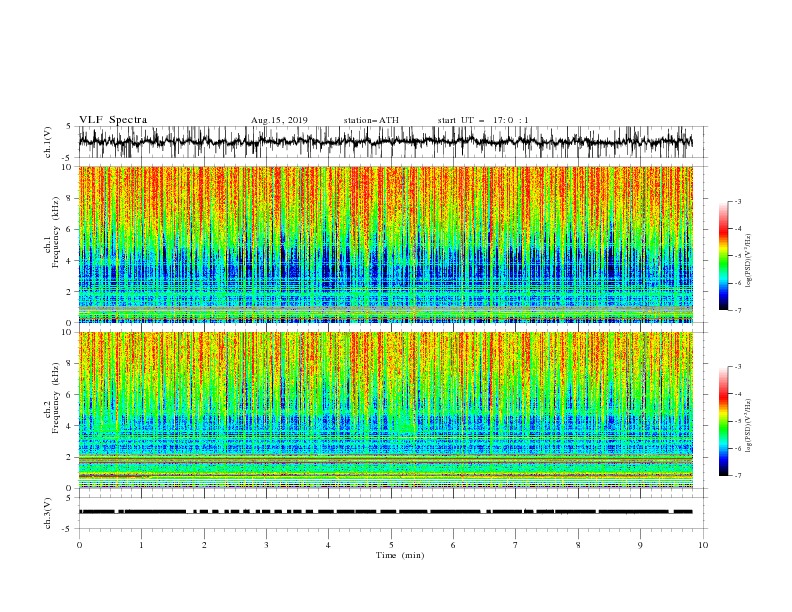Viewport: 792px width, 612px height.
Task: Click time axis tick label "7"
Action: click(516, 545)
